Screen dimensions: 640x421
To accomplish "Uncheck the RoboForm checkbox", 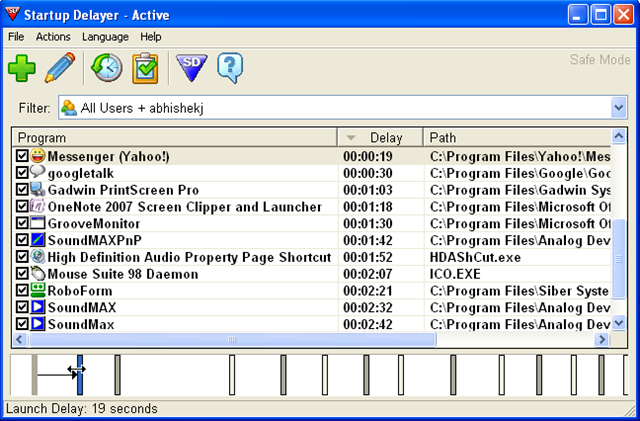I will click(22, 290).
